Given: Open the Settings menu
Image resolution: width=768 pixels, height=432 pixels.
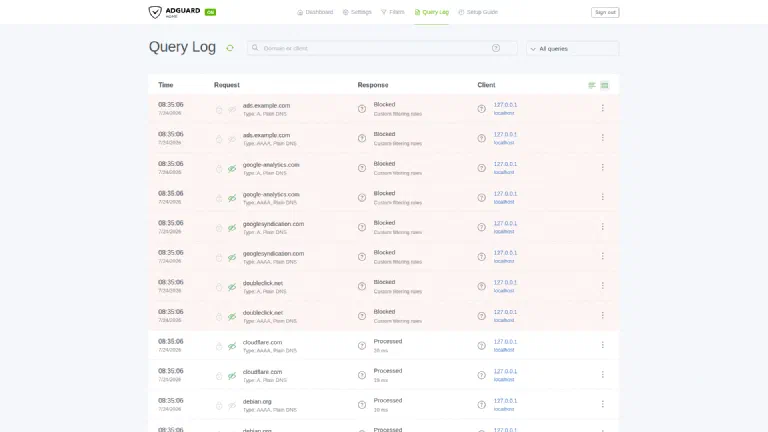Looking at the screenshot, I should 357,12.
